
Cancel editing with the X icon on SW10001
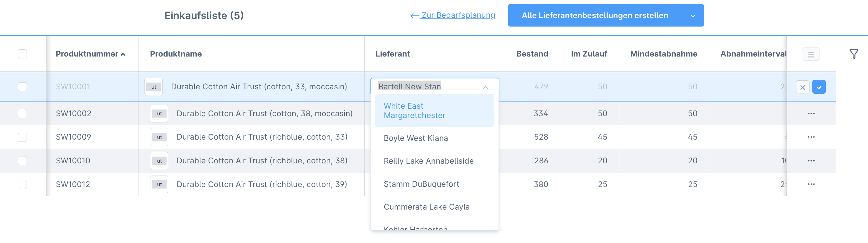coord(803,87)
